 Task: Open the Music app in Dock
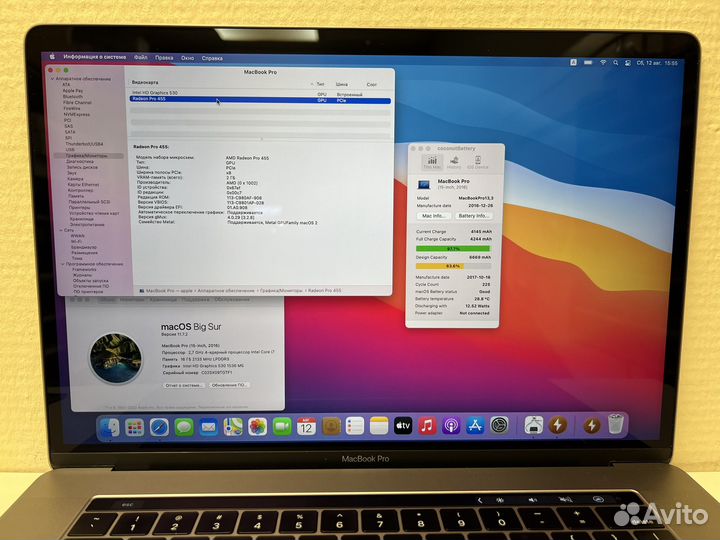click(428, 426)
